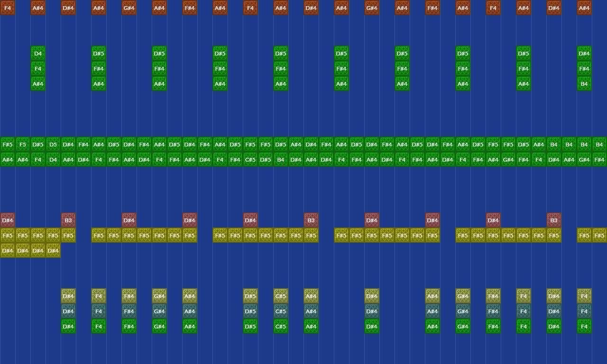Select the tan C#5 note block
This screenshot has height=364, width=607.
click(281, 296)
